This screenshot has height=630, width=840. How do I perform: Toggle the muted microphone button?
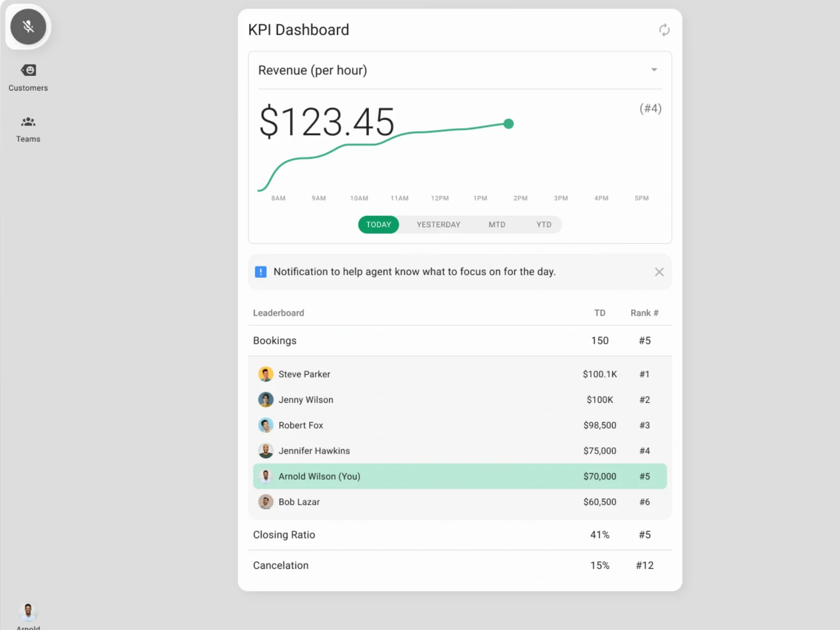[28, 27]
